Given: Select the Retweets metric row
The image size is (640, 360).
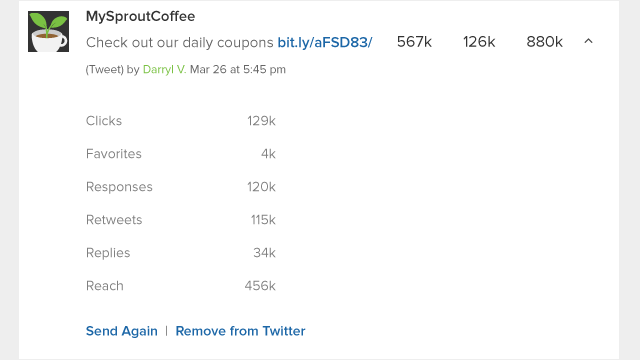Looking at the screenshot, I should click(x=181, y=220).
